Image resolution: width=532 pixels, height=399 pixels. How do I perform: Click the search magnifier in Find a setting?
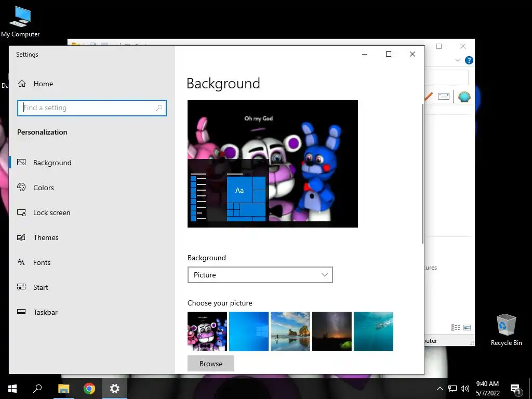[159, 108]
